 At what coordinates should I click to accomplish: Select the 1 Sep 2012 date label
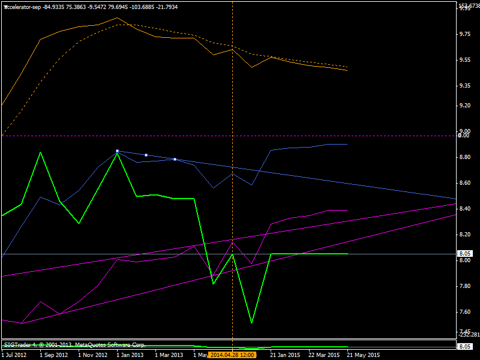point(54,355)
